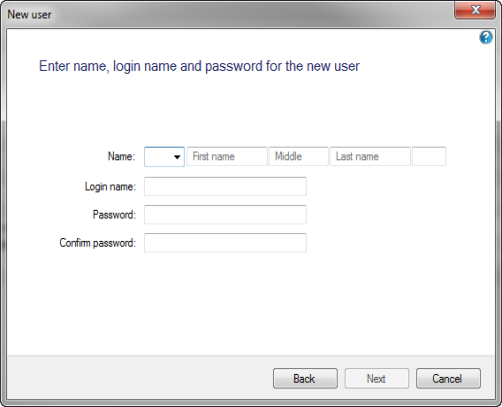
Task: Select the Middle name input field
Action: coord(299,156)
